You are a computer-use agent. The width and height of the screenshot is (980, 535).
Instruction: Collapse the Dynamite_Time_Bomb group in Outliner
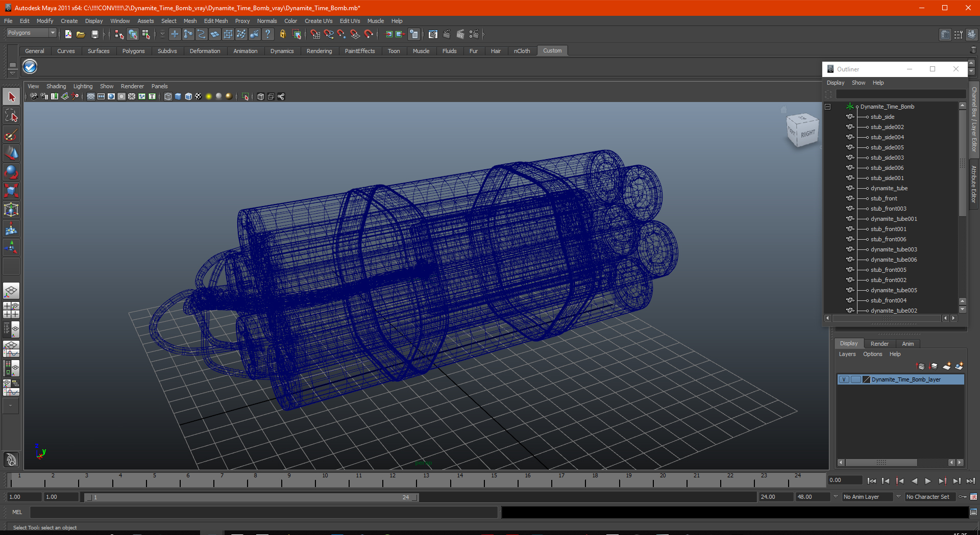[828, 107]
